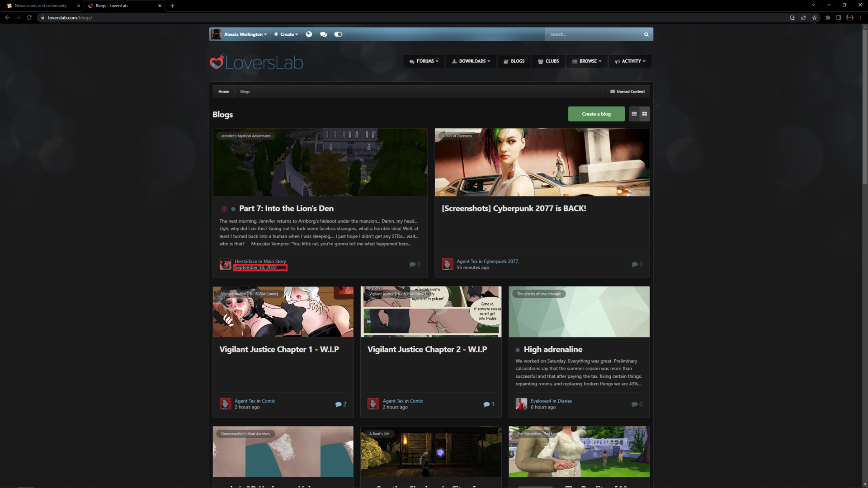Click Child of Darkness blog tag
This screenshot has width=868, height=488.
457,136
